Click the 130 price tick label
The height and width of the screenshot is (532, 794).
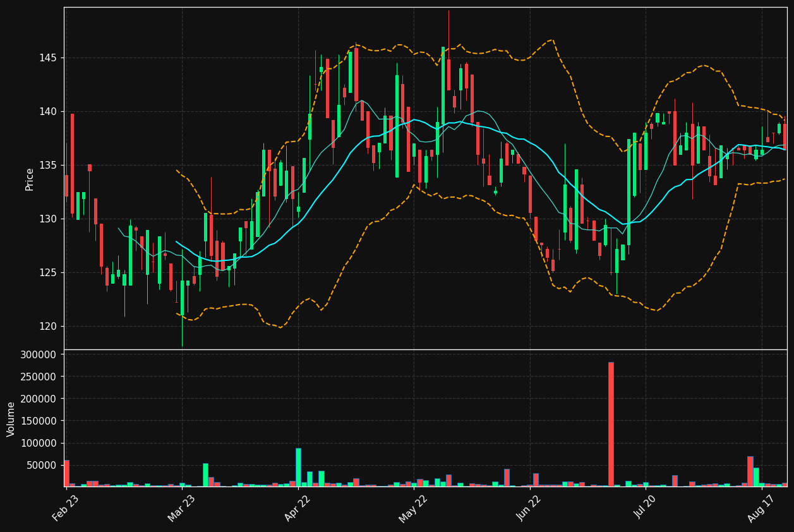47,219
